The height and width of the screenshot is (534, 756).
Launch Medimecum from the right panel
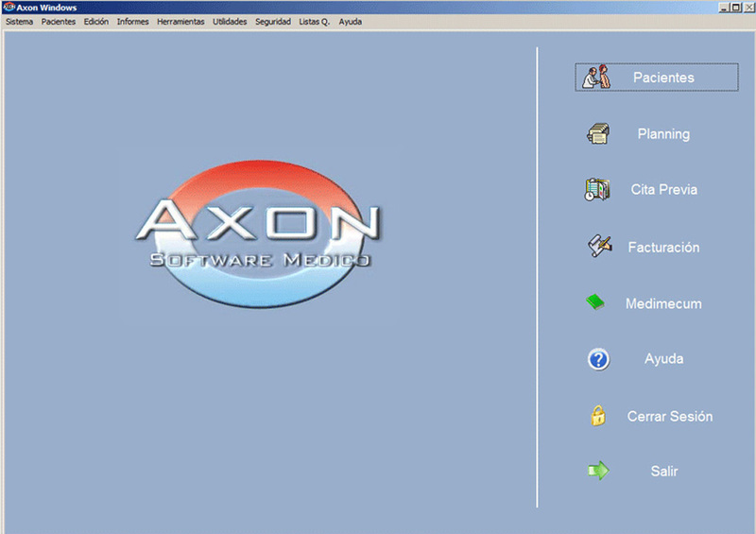point(663,303)
